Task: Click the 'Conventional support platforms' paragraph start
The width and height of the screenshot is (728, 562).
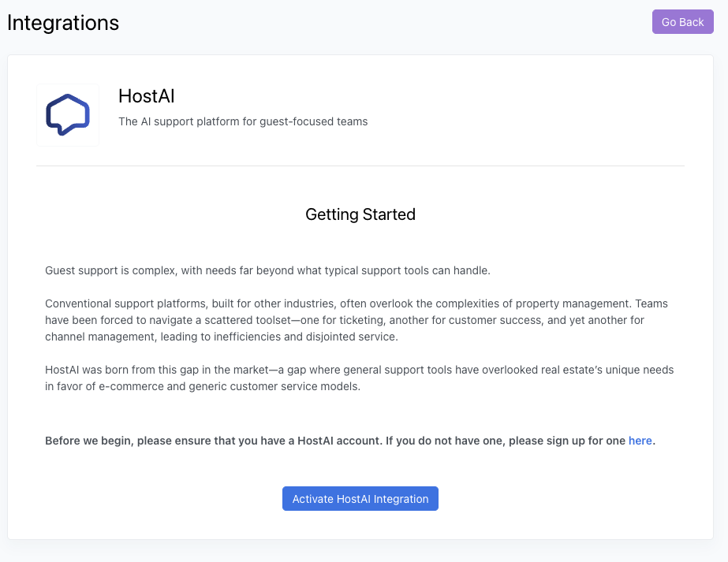Action: (x=126, y=303)
